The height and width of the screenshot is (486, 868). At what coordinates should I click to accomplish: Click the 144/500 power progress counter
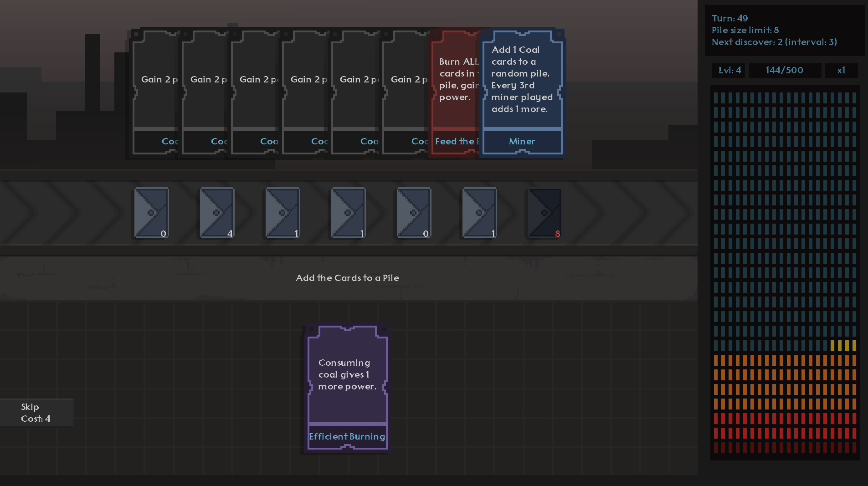[x=785, y=71]
